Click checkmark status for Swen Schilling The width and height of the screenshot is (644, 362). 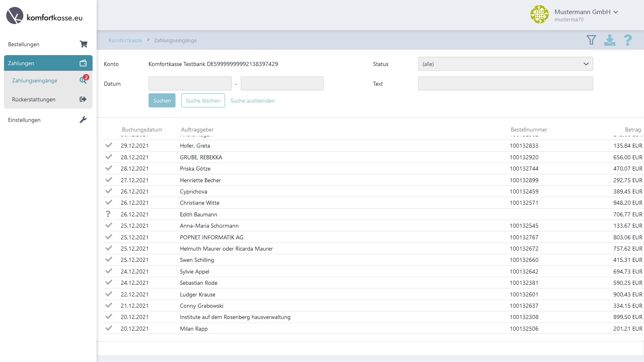tap(109, 259)
